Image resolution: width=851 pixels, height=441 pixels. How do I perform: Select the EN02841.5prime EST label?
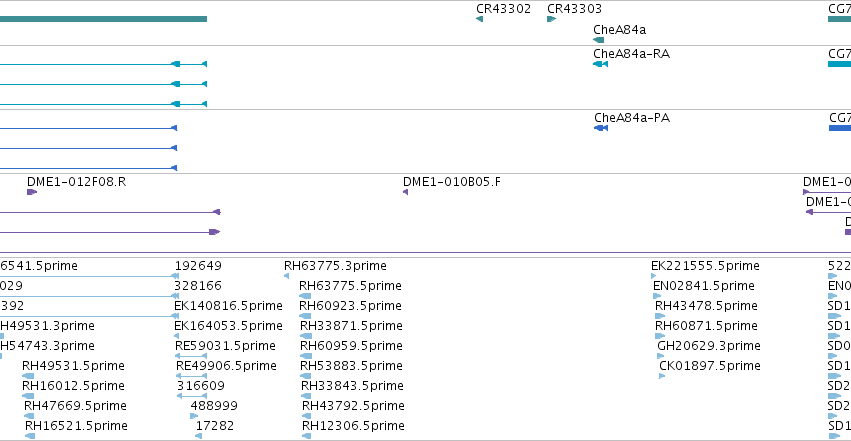pyautogui.click(x=704, y=286)
